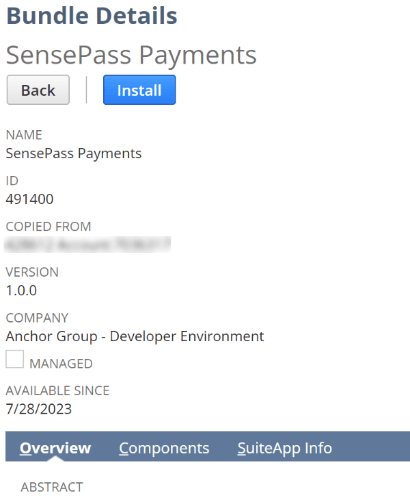
Task: Switch to the Overview tab
Action: tap(55, 448)
